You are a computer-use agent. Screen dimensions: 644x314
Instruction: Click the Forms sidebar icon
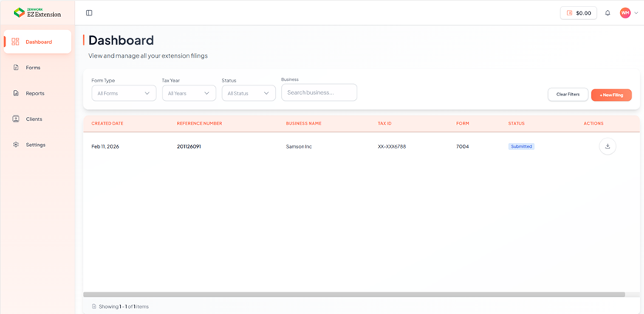pos(16,68)
